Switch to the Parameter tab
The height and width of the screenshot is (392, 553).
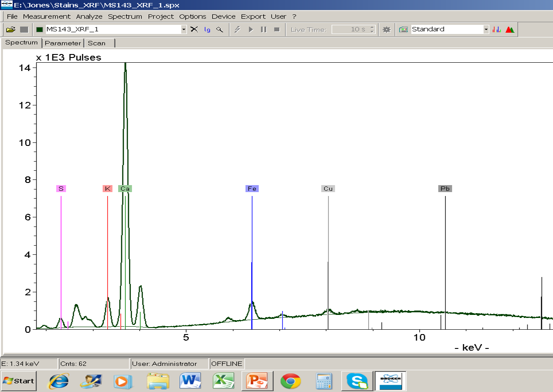(x=63, y=43)
